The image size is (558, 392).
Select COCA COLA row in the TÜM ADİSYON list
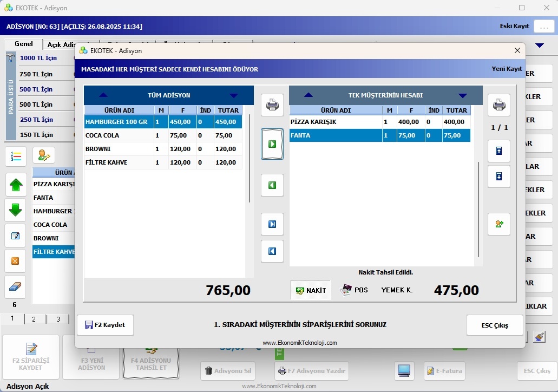(x=163, y=135)
